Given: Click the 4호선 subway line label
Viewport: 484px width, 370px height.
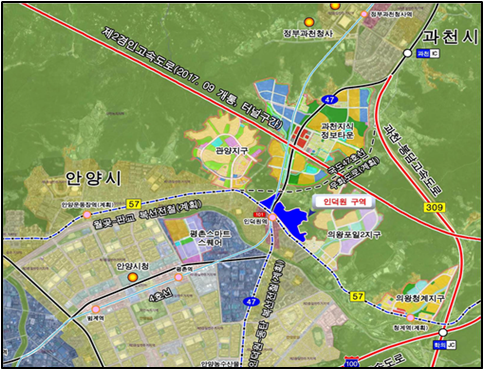Looking at the screenshot, I should click(x=161, y=296).
